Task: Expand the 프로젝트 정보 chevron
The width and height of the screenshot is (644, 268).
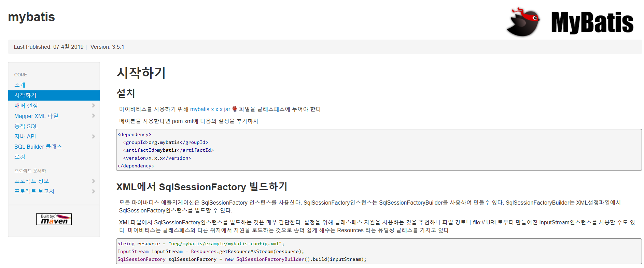Action: coord(94,181)
